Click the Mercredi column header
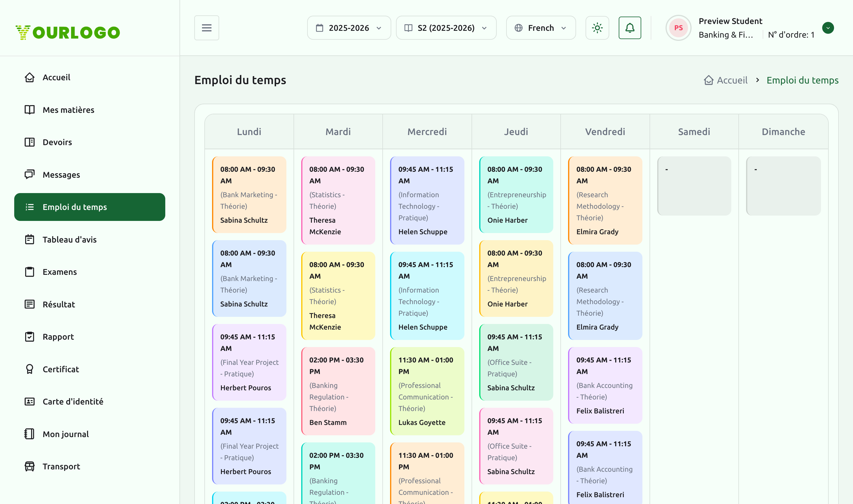The height and width of the screenshot is (504, 853). 427,132
